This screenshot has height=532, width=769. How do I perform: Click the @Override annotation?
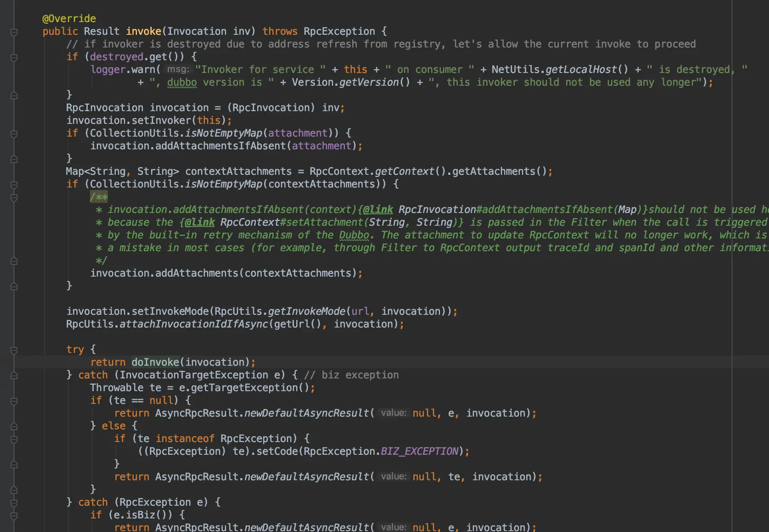coord(69,19)
